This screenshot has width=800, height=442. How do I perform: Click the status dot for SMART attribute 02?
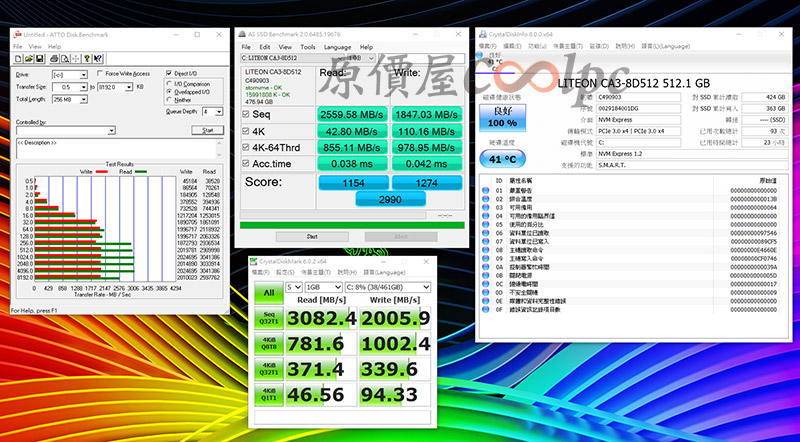pos(485,199)
